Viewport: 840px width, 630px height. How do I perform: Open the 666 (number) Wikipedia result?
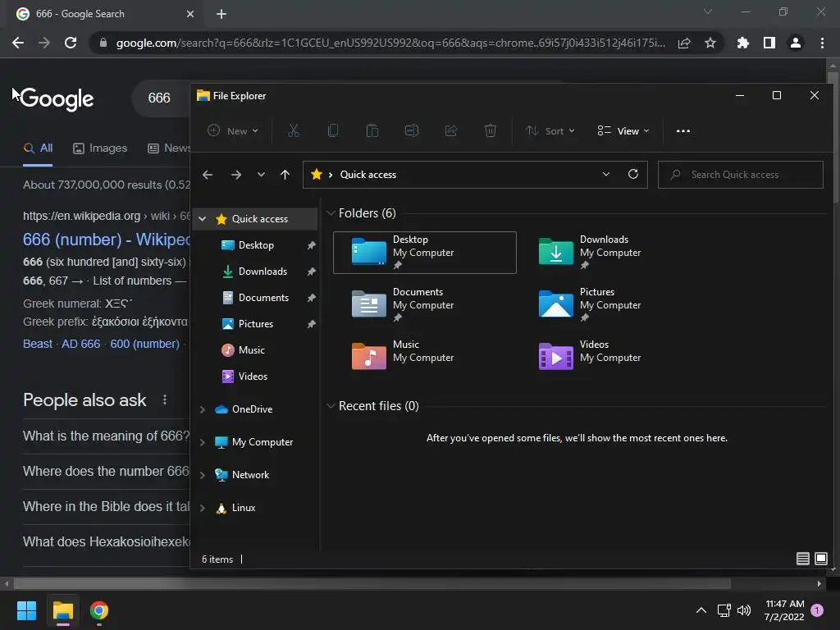pyautogui.click(x=106, y=240)
